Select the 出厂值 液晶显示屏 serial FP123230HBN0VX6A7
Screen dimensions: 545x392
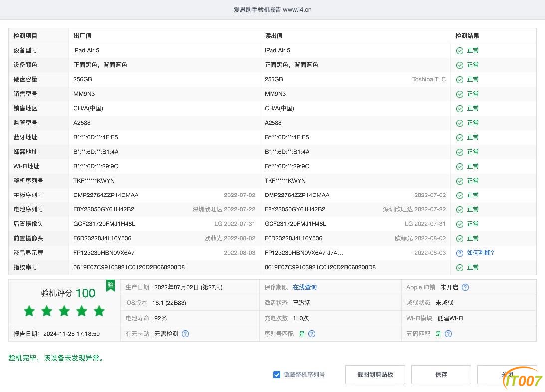tap(104, 253)
